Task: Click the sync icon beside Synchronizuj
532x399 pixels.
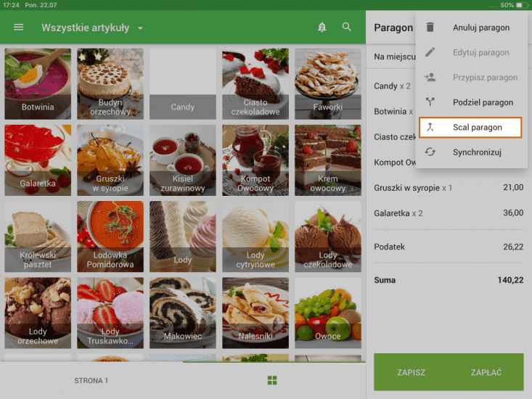Action: point(430,152)
